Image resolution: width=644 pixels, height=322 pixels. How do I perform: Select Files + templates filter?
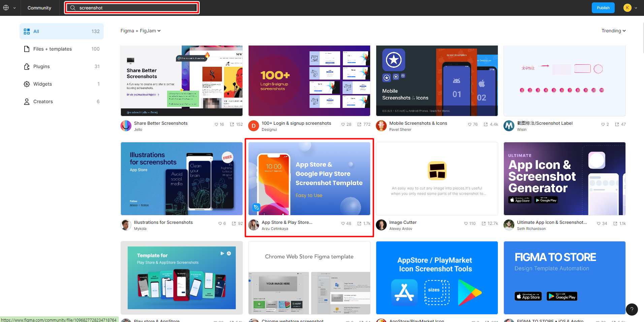62,49
